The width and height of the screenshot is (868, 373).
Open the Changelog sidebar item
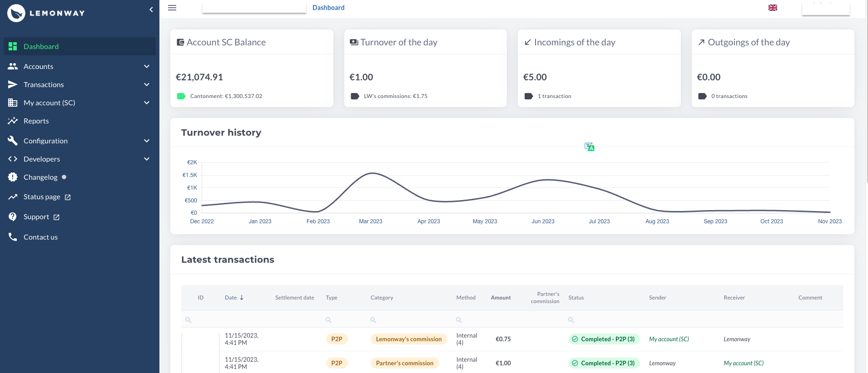[79, 177]
